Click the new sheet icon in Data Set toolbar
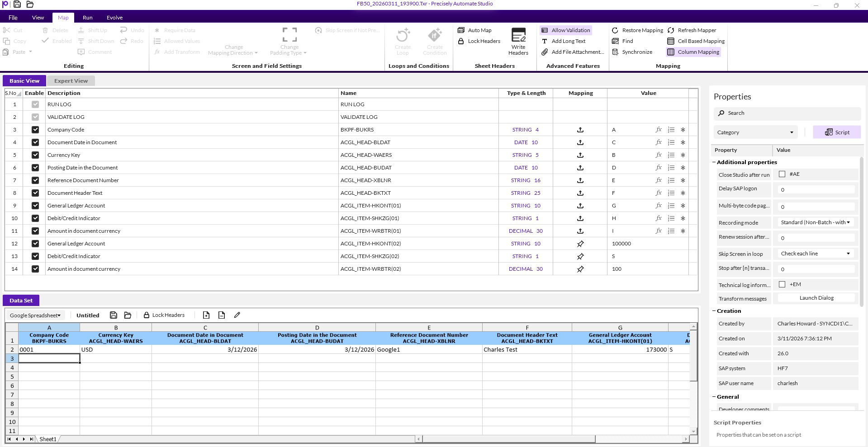Viewport: 868px width, 447px height. coord(206,315)
